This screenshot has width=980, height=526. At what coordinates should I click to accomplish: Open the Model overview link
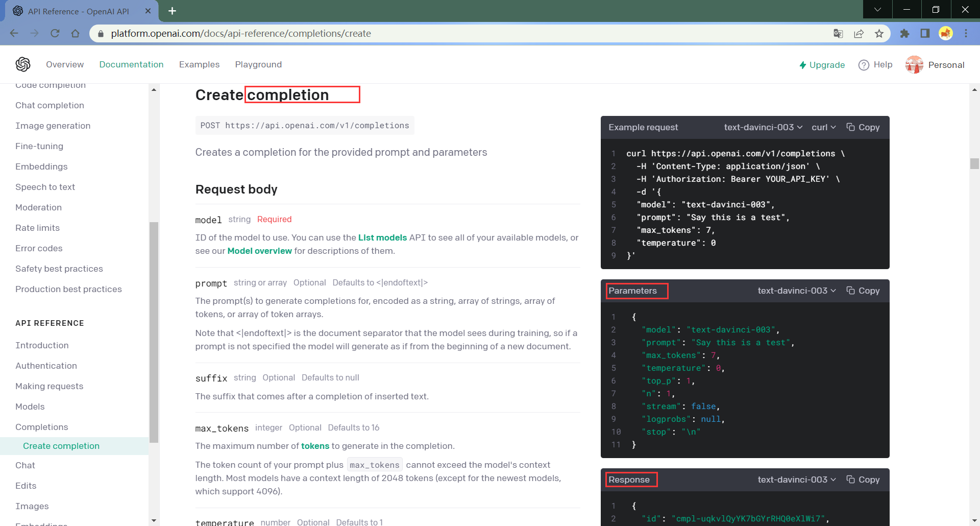point(259,251)
